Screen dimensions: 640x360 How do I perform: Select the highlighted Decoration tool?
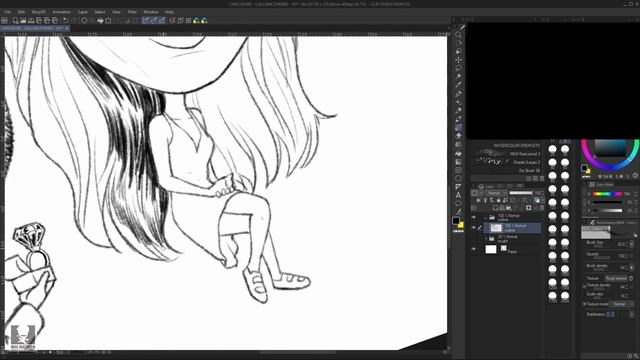(x=458, y=127)
